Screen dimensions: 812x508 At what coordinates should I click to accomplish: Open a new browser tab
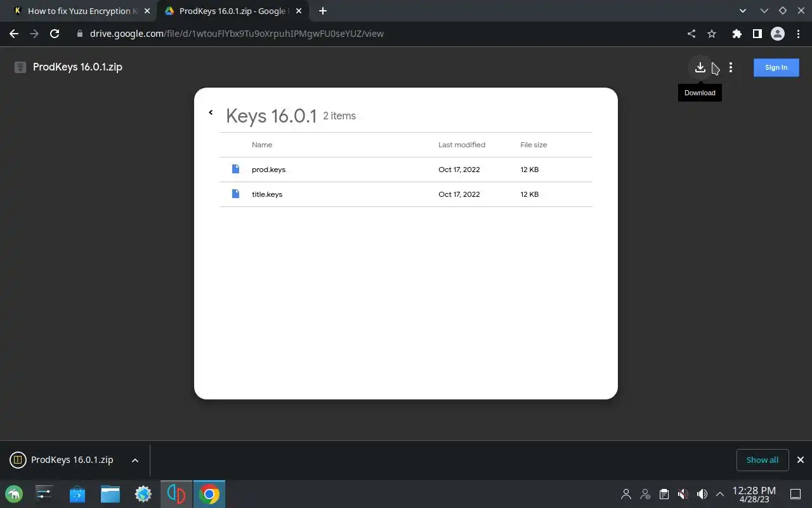322,11
